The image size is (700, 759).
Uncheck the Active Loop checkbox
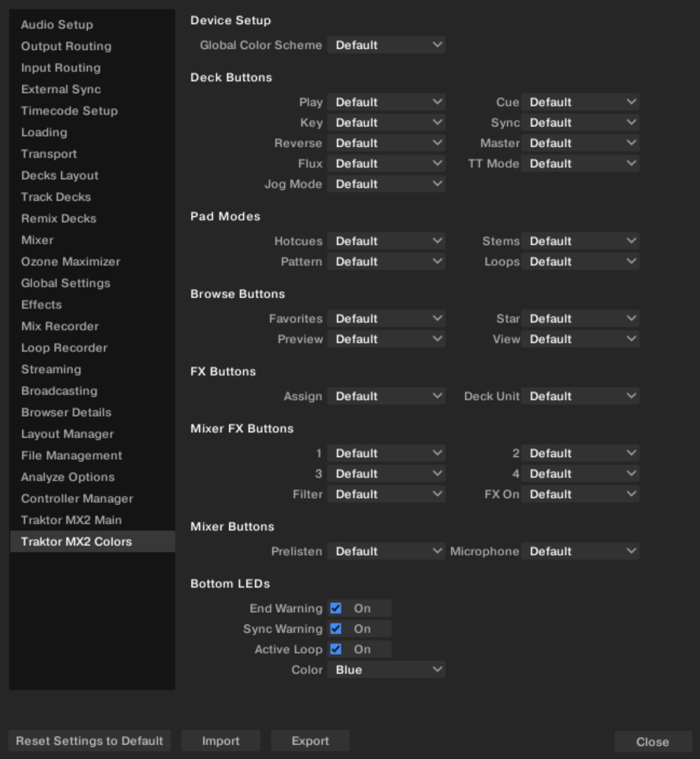pyautogui.click(x=336, y=649)
